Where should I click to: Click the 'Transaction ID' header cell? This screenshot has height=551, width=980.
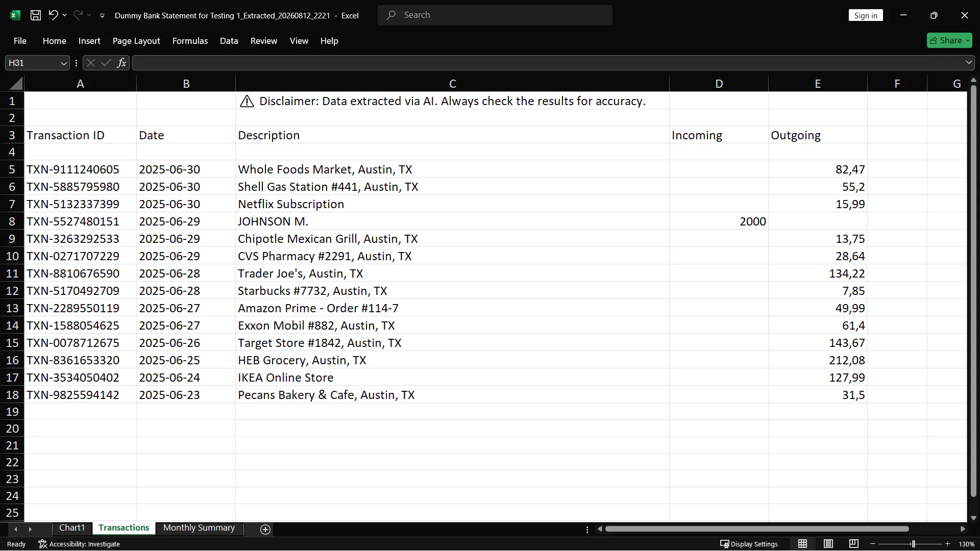[80, 135]
